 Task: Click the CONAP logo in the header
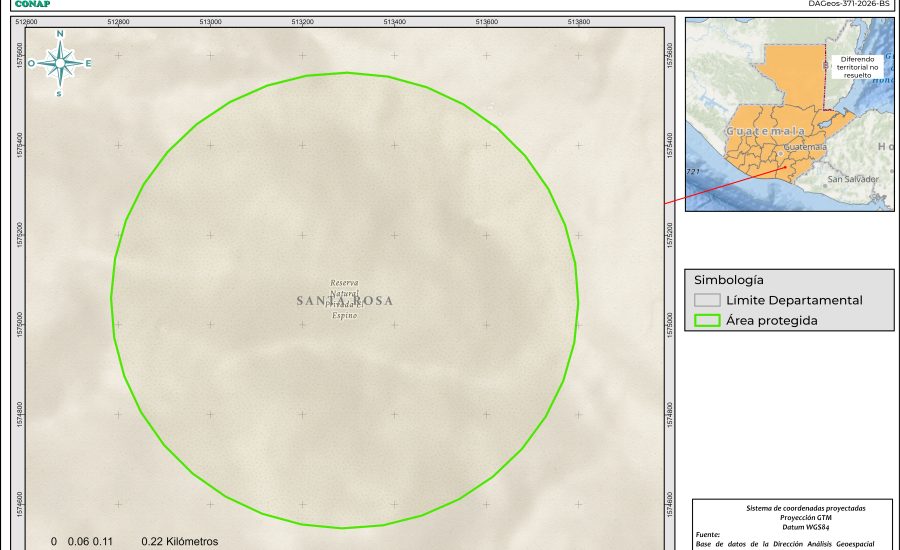[32, 4]
